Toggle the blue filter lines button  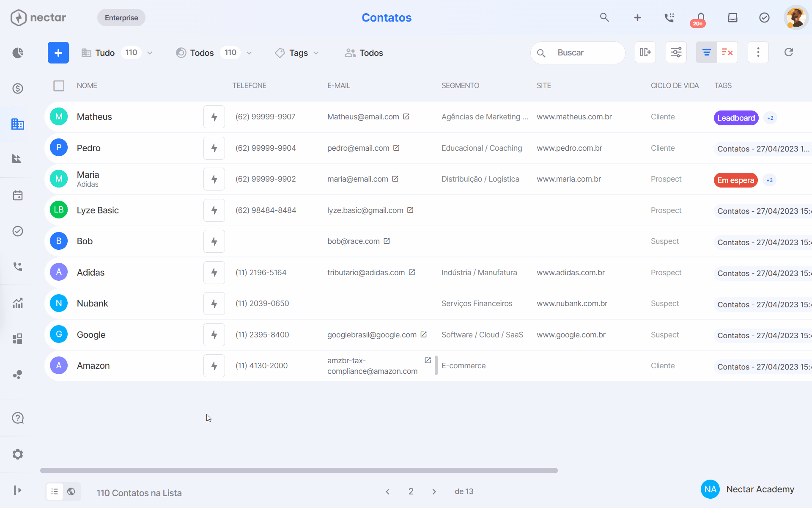[x=706, y=52]
